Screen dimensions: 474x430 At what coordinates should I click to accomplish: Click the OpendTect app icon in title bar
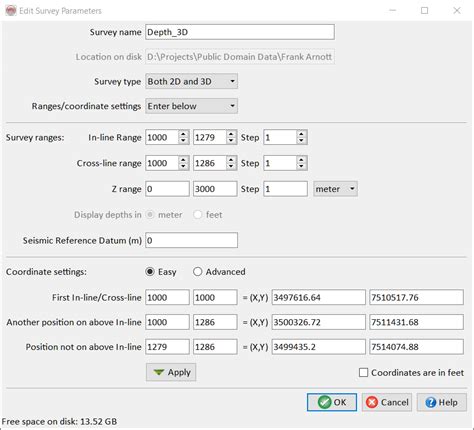tap(10, 11)
